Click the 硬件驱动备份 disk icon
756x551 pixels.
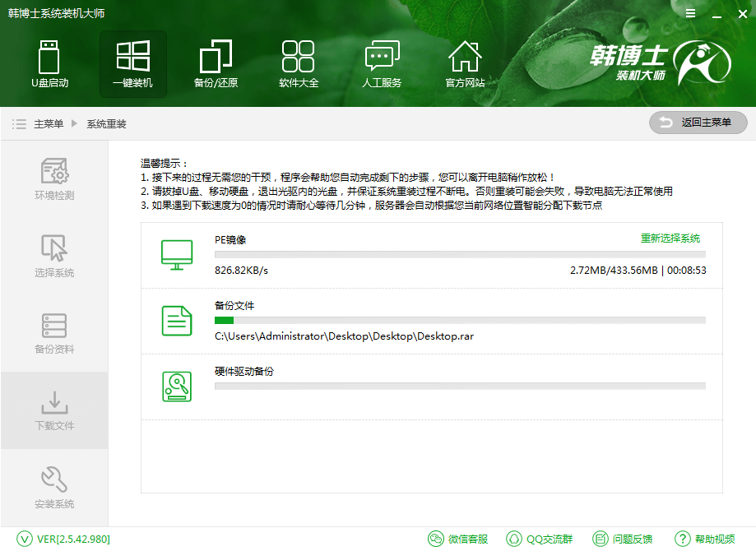(x=177, y=387)
